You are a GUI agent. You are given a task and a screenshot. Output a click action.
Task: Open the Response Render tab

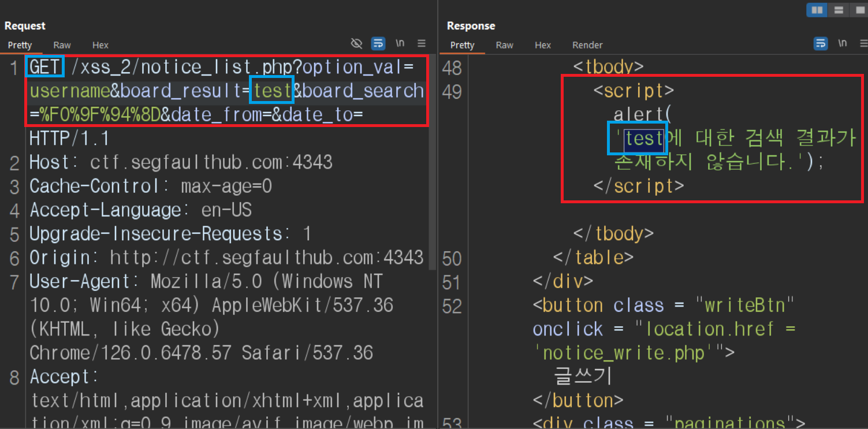coord(587,45)
